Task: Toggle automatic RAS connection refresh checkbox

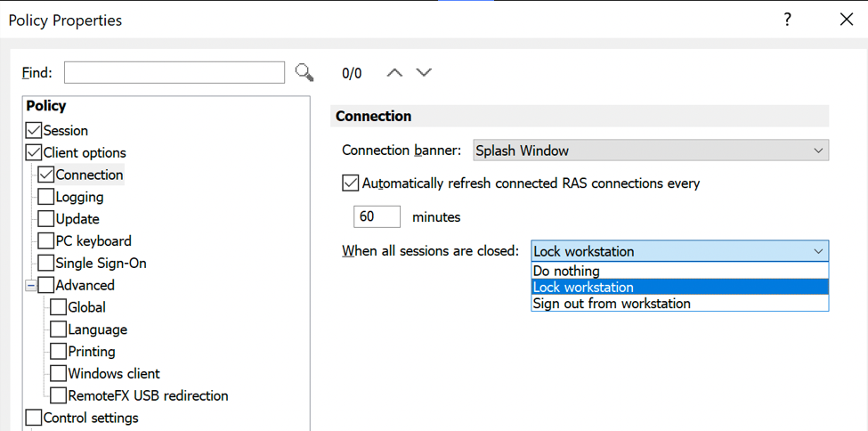Action: (x=351, y=183)
